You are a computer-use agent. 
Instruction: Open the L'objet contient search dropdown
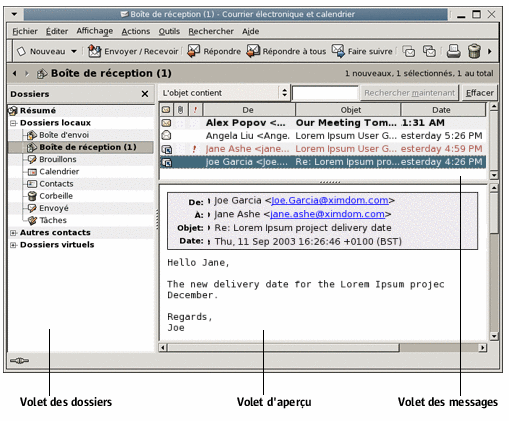224,93
